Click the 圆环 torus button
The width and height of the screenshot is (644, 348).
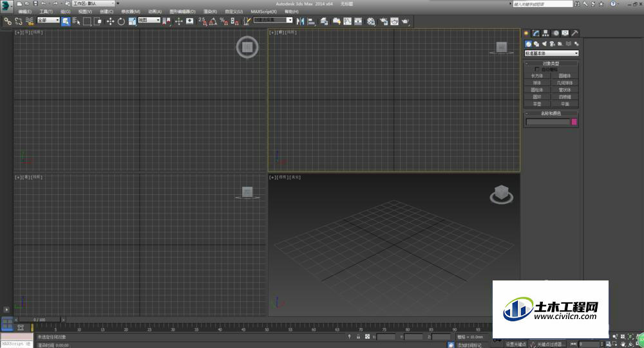click(537, 97)
